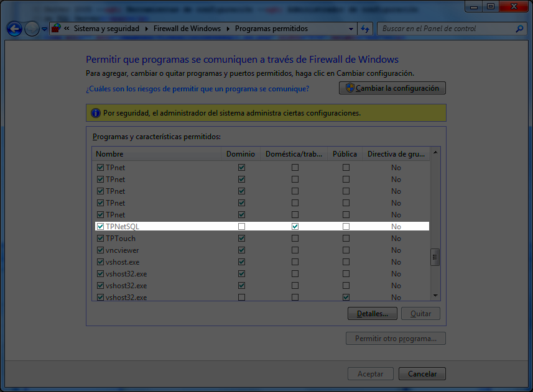The height and width of the screenshot is (392, 533).
Task: Select the TPTouch row name
Action: pos(121,239)
